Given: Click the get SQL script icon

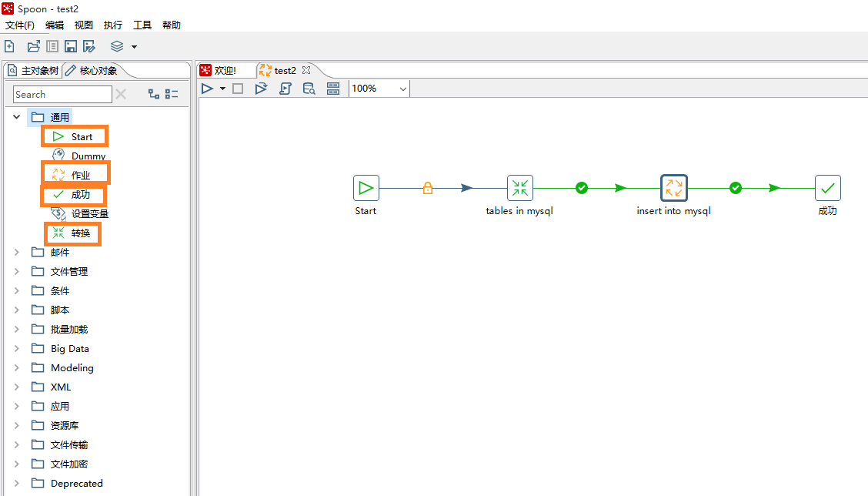Looking at the screenshot, I should pos(285,89).
